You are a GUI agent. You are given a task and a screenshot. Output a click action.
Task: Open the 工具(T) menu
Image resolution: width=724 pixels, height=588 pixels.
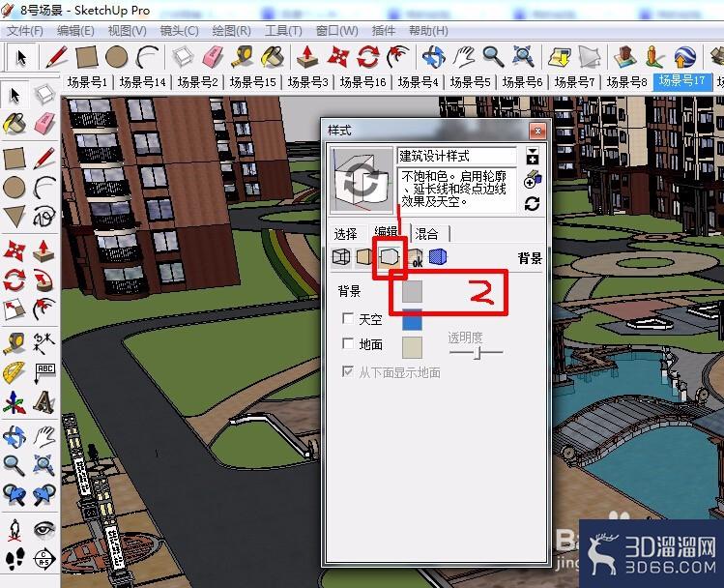coord(283,31)
